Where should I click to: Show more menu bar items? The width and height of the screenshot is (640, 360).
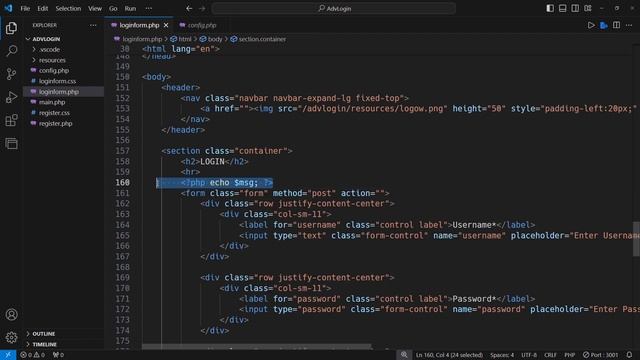[149, 8]
